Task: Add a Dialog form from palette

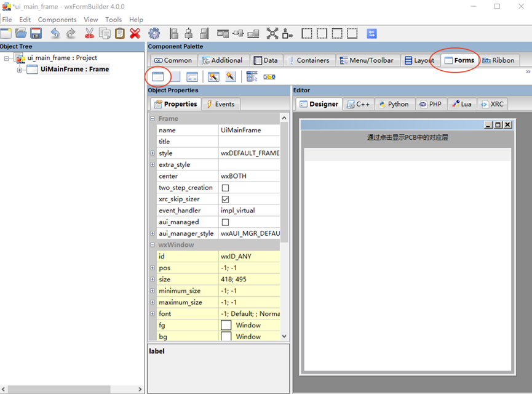Action: pos(192,77)
